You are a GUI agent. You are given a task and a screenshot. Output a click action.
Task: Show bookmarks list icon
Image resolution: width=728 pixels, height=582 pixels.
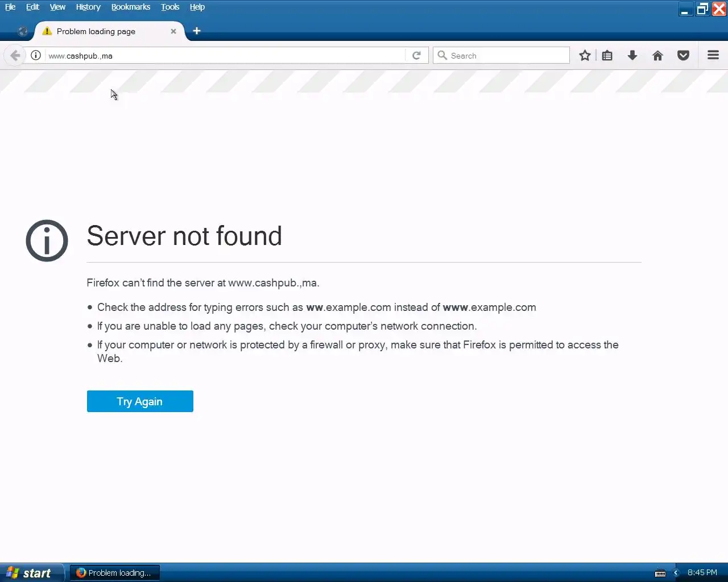point(607,55)
